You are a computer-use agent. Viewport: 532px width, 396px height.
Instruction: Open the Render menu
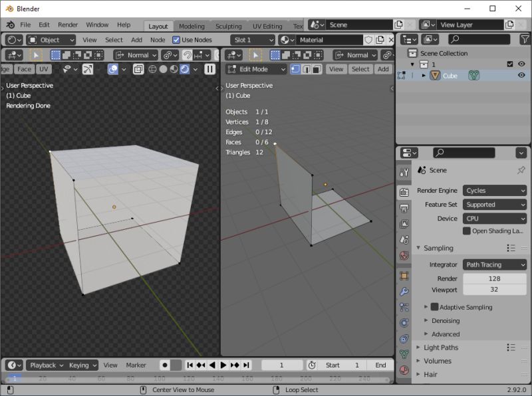[x=67, y=25]
